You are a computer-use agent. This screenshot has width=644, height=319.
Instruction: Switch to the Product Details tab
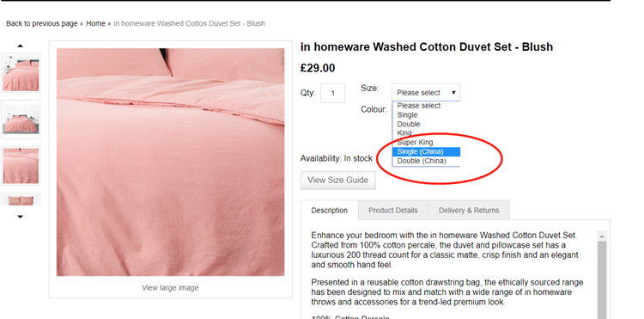392,210
